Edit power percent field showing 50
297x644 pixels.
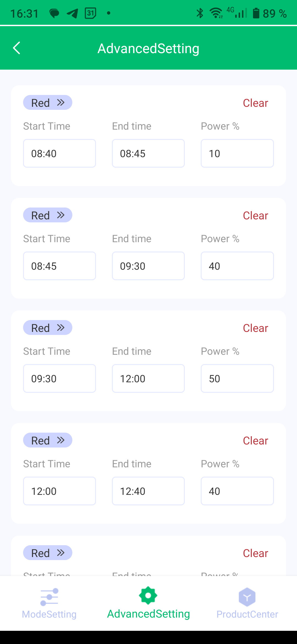pyautogui.click(x=237, y=378)
